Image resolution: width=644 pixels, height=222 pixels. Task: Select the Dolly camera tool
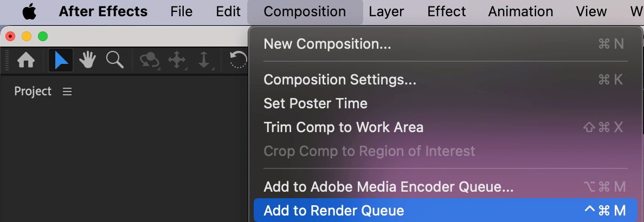[x=204, y=61]
